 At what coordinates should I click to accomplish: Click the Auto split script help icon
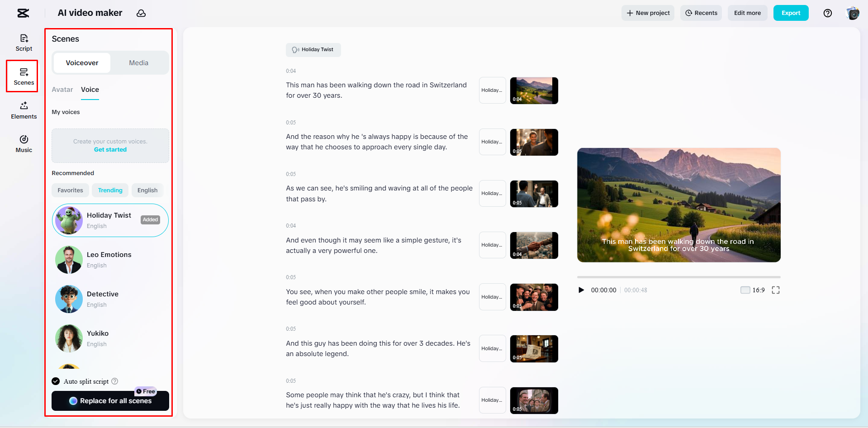(115, 381)
